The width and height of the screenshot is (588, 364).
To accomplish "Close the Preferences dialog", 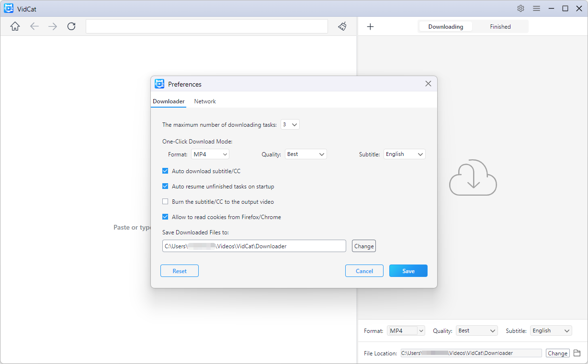I will 428,84.
